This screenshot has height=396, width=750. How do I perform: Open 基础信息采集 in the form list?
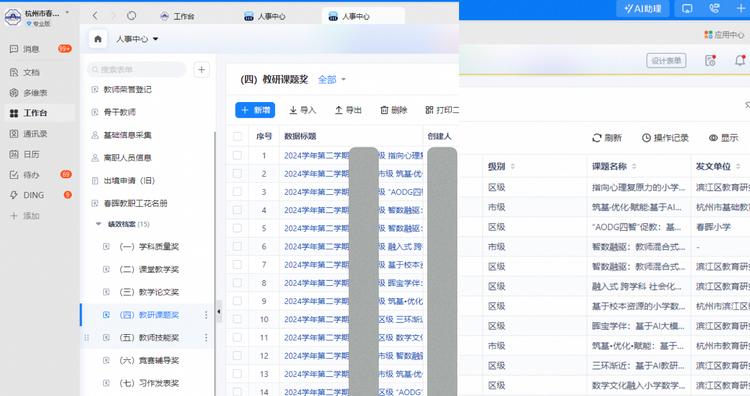[x=127, y=135]
